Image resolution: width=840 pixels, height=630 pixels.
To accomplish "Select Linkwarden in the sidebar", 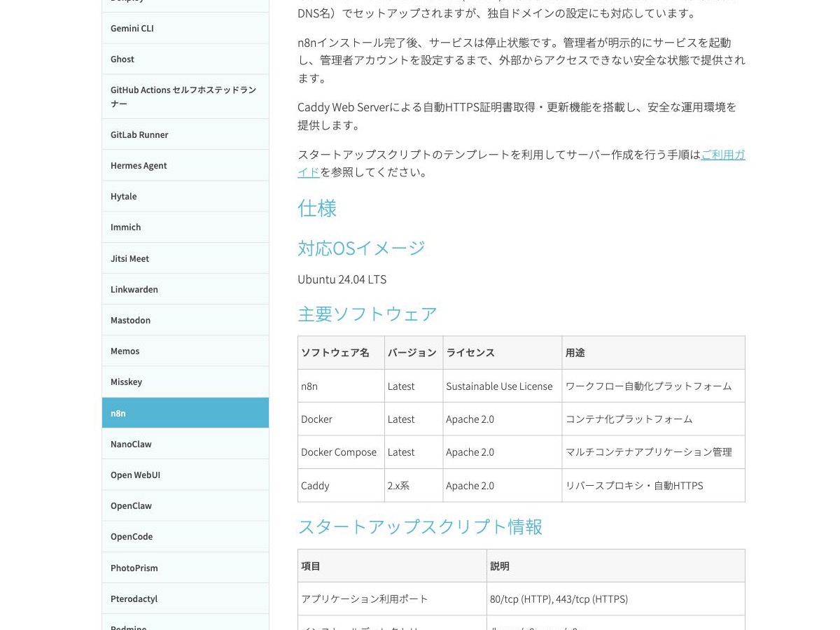I will click(185, 289).
